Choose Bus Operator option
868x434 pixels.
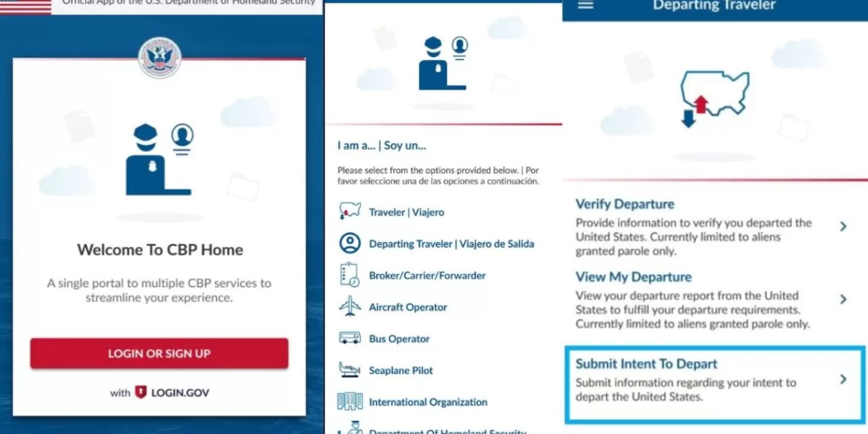(x=399, y=339)
